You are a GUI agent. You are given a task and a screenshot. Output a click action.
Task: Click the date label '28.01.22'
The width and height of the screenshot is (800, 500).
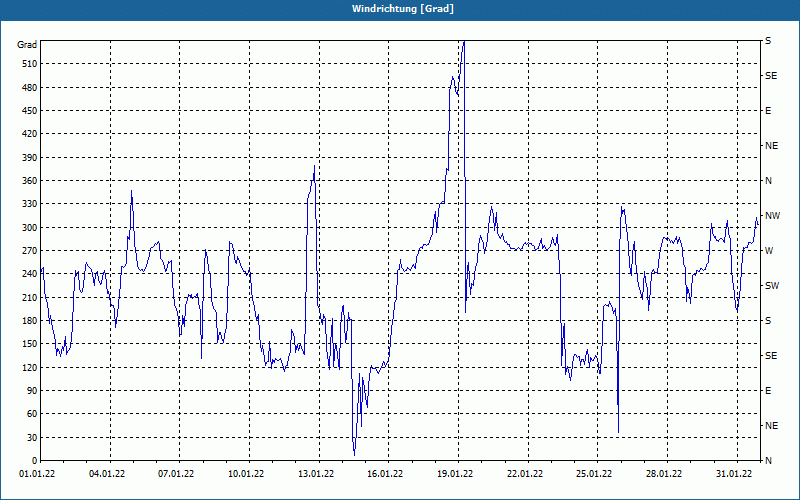point(664,474)
